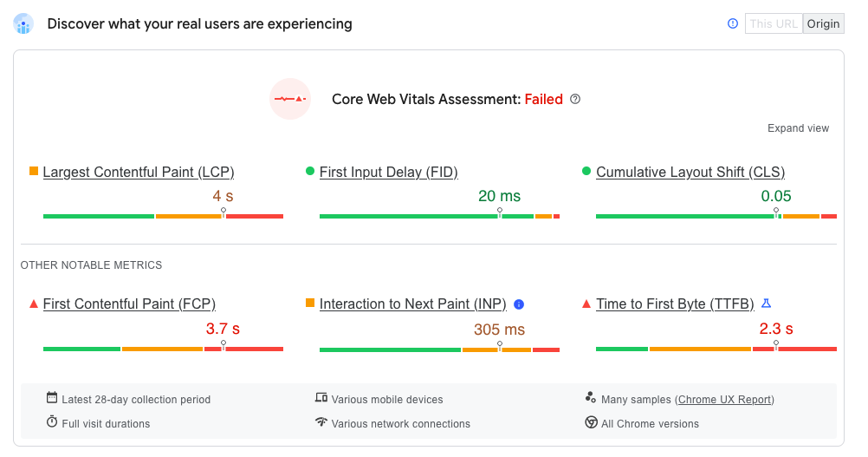Screen dimensions: 868x457
Task: Open the First Input Delay (FID) link
Action: tap(389, 173)
